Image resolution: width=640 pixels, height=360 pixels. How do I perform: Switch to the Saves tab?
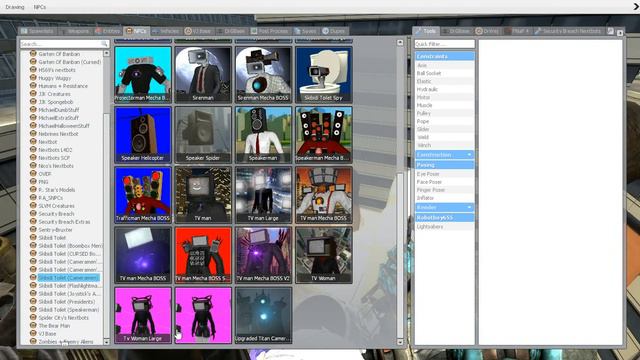point(306,31)
